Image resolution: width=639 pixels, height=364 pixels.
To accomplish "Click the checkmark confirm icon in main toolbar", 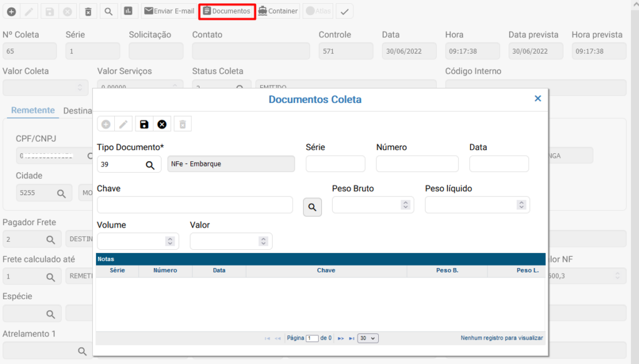I will [x=344, y=11].
